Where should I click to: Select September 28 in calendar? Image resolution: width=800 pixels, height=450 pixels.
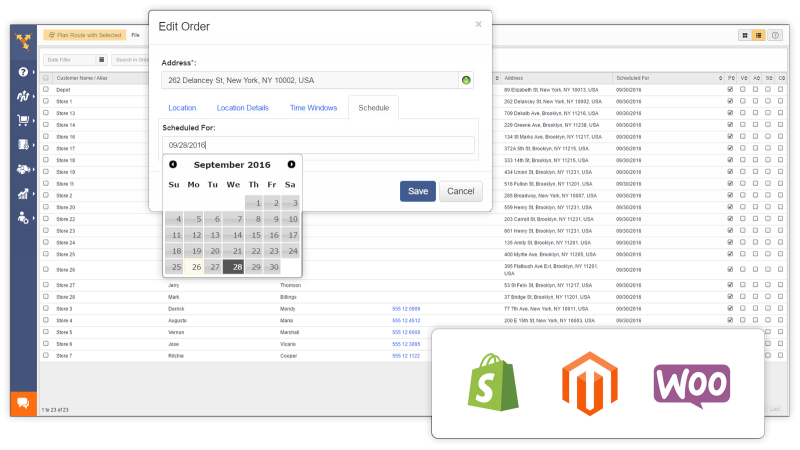tap(233, 267)
